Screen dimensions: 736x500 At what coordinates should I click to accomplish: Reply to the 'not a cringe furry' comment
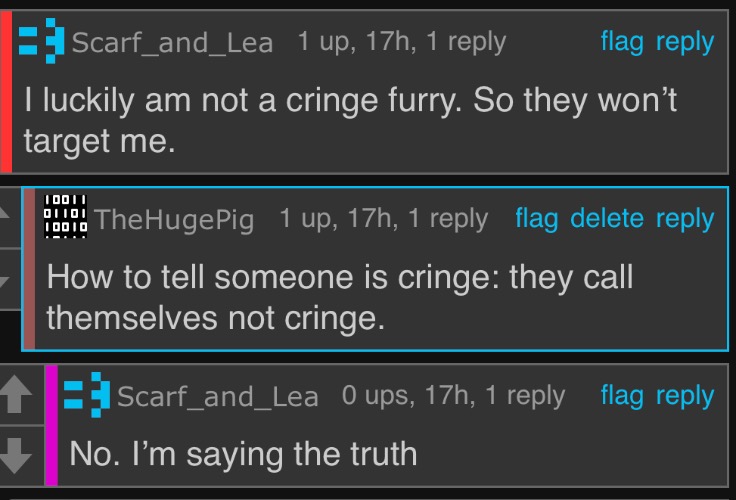click(x=685, y=42)
